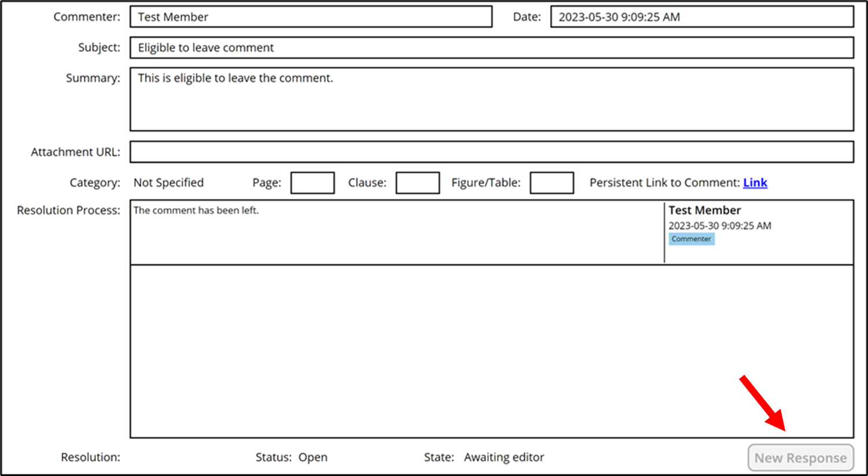868x476 pixels.
Task: Click 'The comment has been left.' entry
Action: click(x=196, y=211)
